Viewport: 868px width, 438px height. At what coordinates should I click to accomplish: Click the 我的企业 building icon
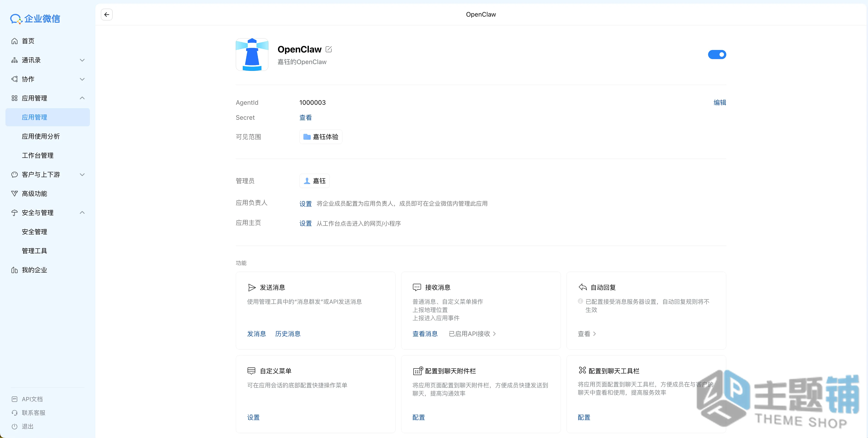15,270
